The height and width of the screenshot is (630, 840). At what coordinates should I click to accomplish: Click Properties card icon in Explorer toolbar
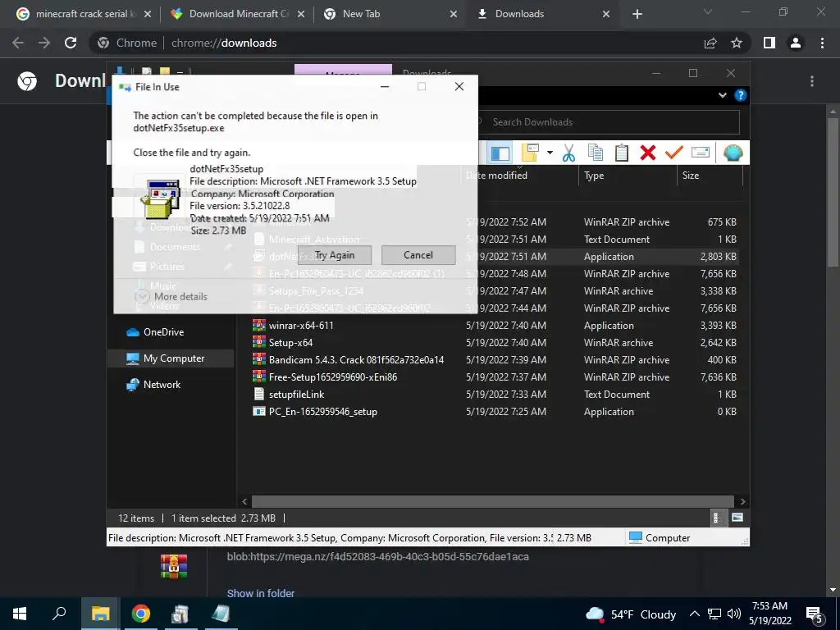click(x=701, y=153)
